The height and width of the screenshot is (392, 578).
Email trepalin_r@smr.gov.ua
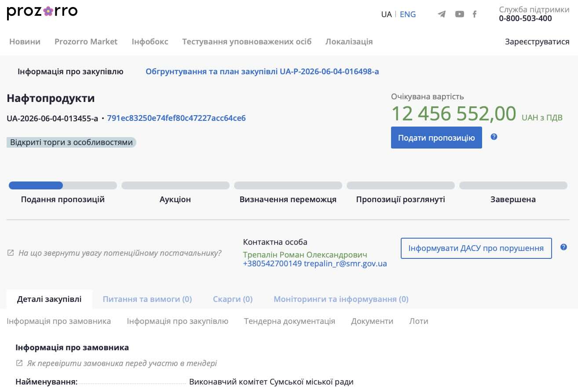point(345,264)
